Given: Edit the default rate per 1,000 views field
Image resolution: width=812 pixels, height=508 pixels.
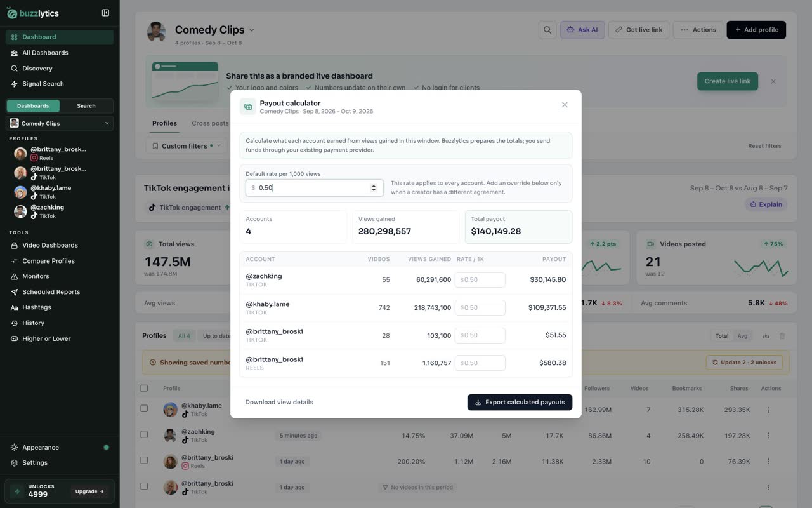Looking at the screenshot, I should (313, 188).
